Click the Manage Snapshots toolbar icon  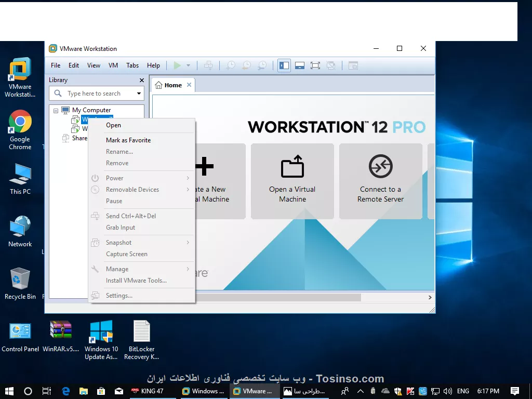pyautogui.click(x=262, y=65)
